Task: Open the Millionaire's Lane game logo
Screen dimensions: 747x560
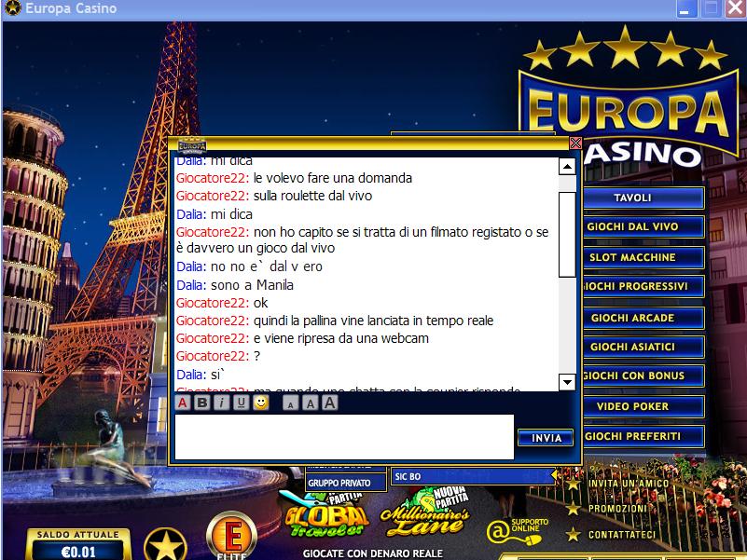Action: [426, 514]
